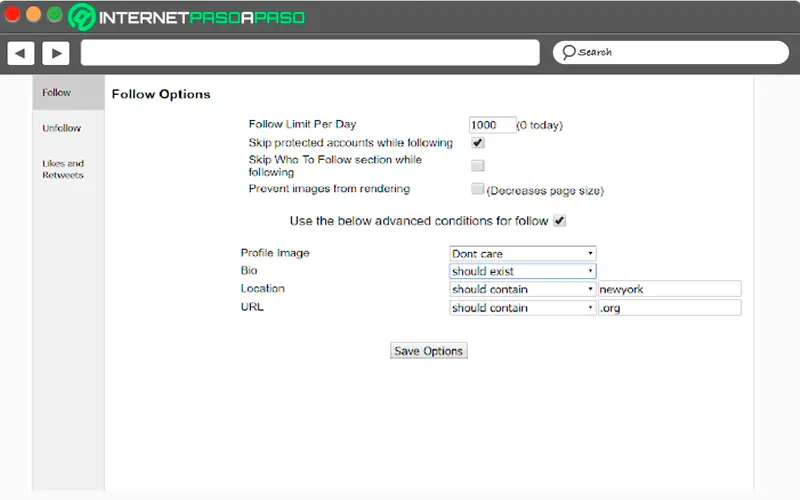Image resolution: width=800 pixels, height=500 pixels.
Task: Click the search magnifier icon
Action: click(568, 52)
